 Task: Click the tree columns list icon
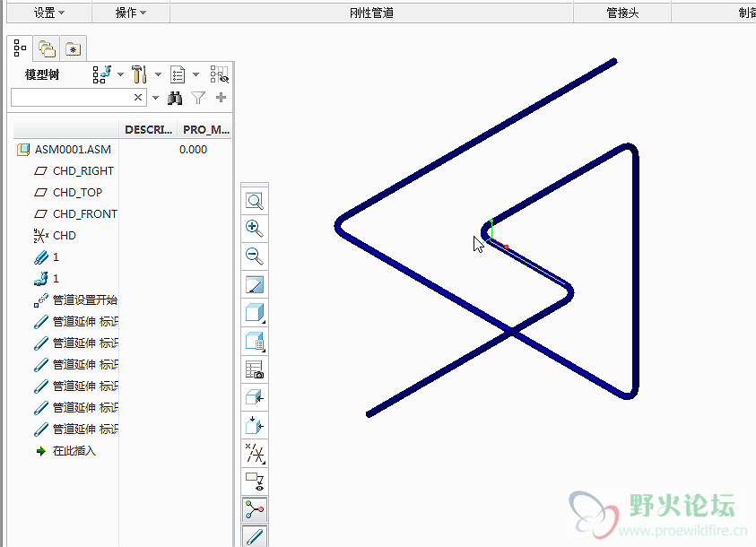pyautogui.click(x=178, y=74)
